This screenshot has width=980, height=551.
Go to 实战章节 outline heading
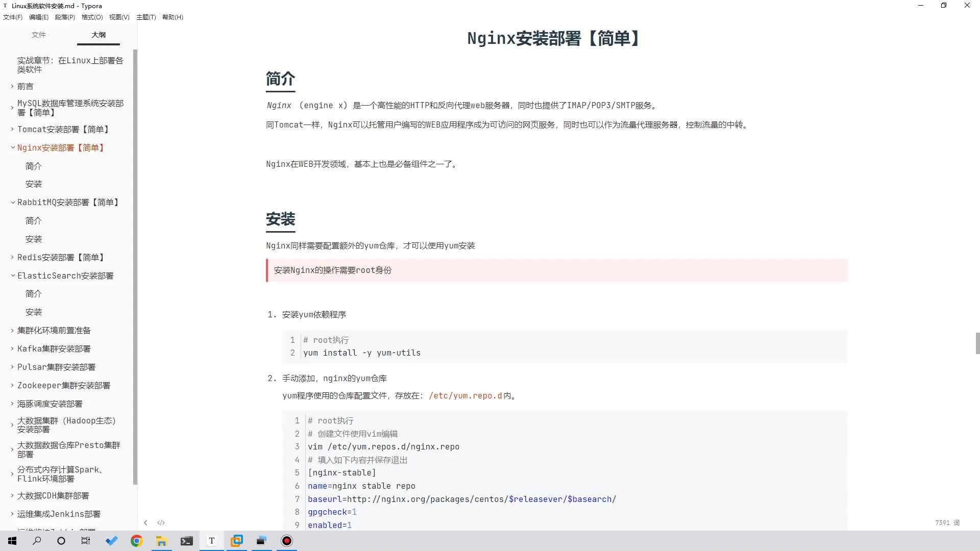click(x=70, y=65)
